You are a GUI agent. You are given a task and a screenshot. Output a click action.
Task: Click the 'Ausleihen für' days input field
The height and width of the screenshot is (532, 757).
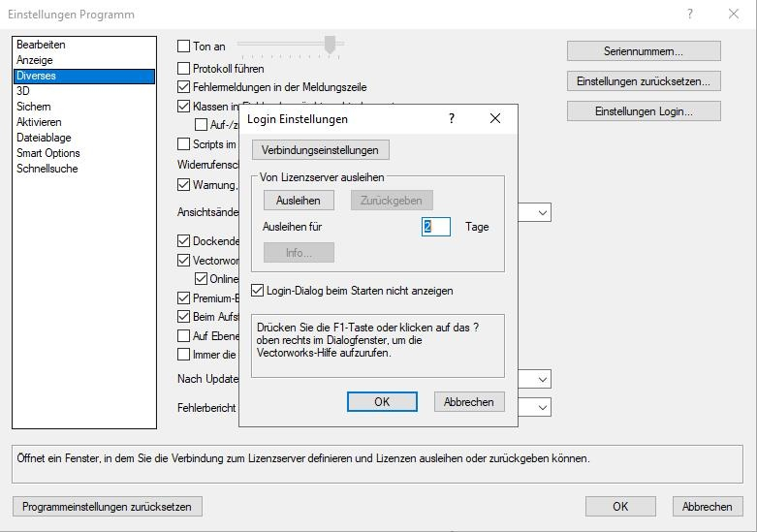pos(436,227)
